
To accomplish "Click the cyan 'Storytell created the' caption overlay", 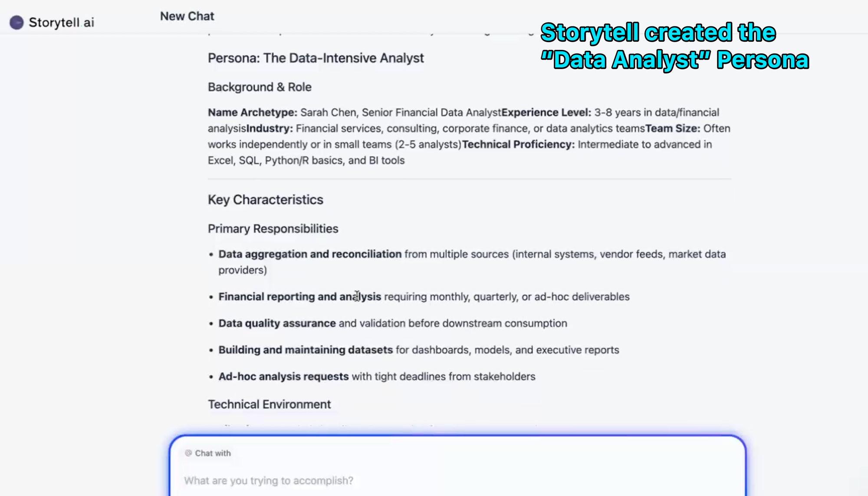I will point(658,33).
